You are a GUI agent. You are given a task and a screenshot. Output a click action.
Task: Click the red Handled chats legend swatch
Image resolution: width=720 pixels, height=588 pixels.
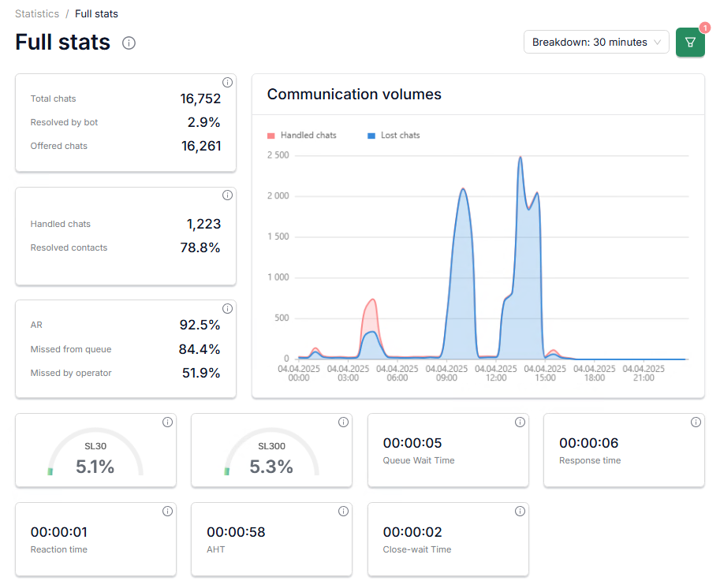point(271,136)
